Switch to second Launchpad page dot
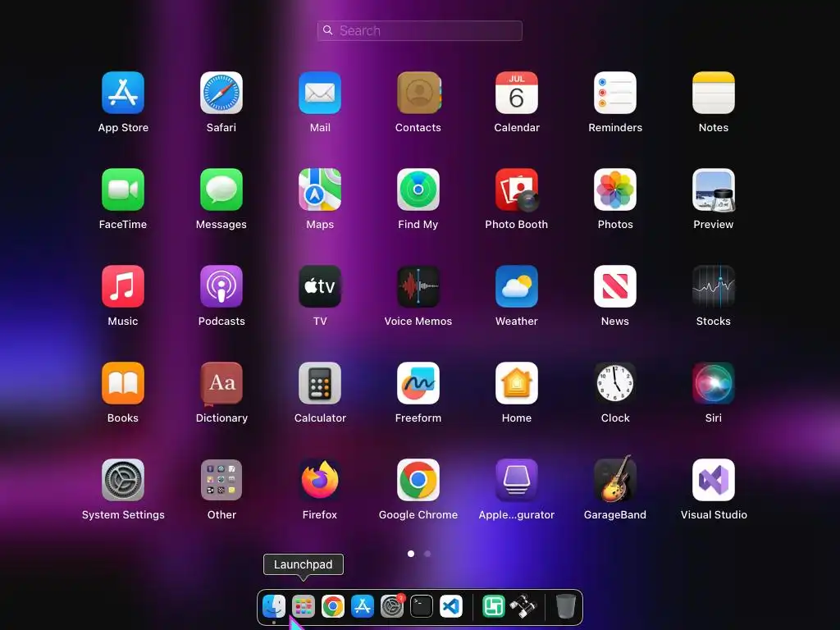 427,554
